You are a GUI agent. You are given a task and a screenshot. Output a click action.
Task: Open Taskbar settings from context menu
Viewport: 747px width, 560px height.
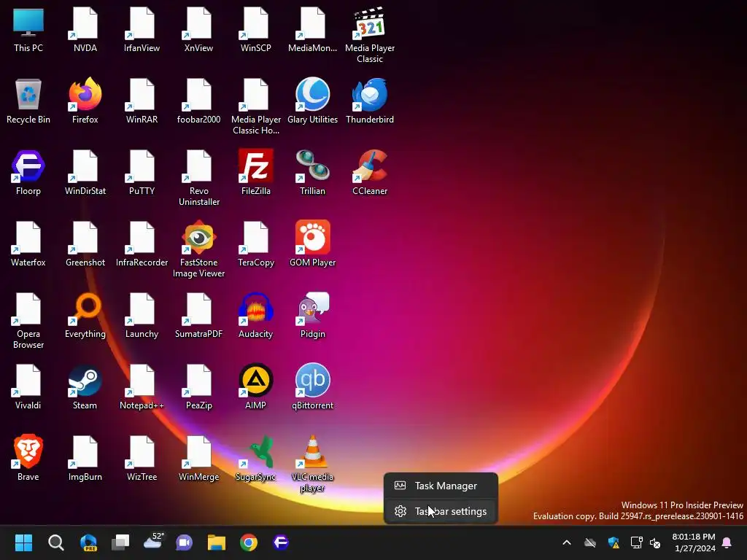(x=441, y=511)
